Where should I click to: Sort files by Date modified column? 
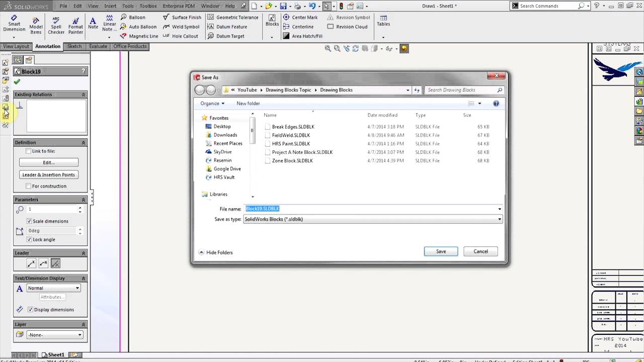point(382,115)
